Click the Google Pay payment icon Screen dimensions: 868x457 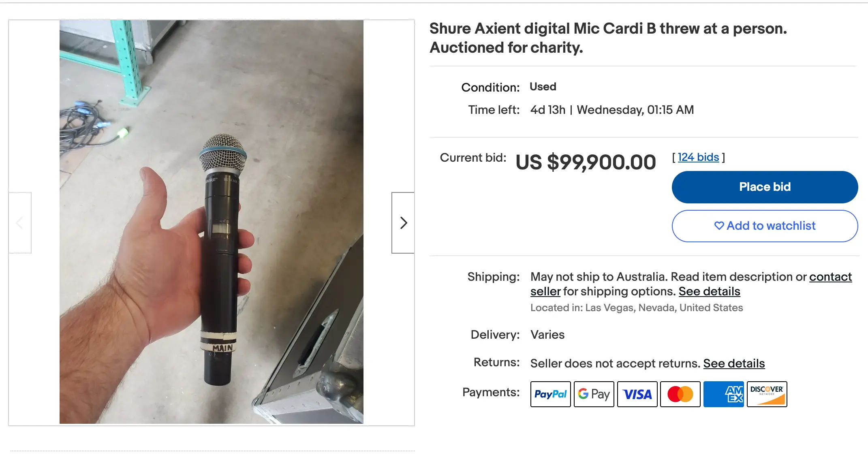[594, 394]
